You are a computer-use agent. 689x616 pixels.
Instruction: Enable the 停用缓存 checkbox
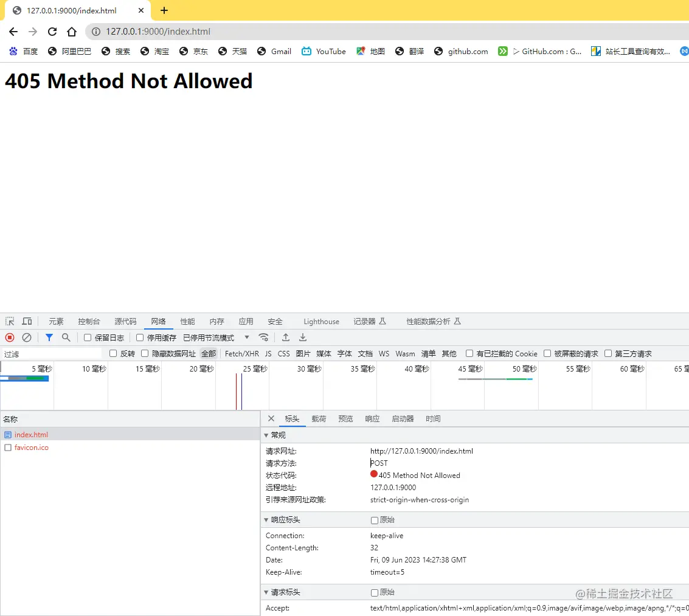pos(140,337)
